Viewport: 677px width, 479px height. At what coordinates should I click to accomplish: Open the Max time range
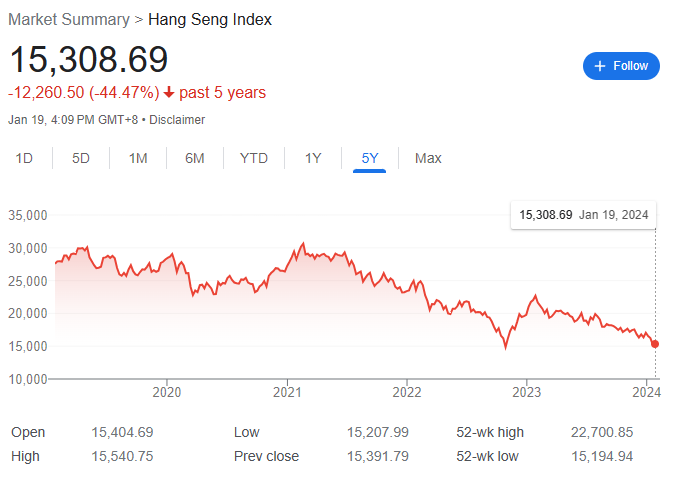point(428,158)
